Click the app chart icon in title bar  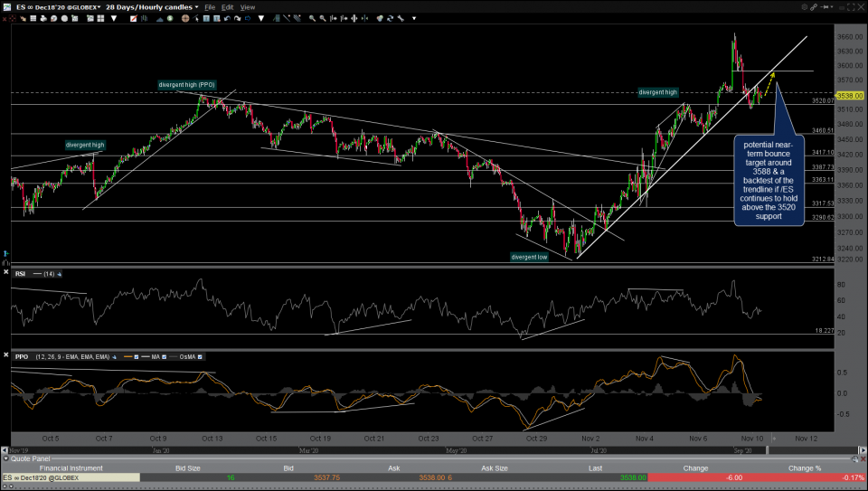(x=6, y=6)
